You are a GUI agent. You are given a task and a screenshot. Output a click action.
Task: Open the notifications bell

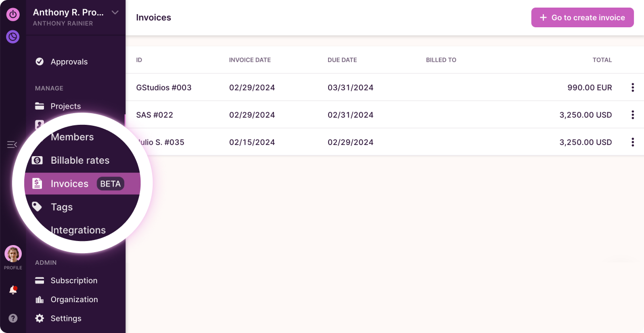tap(13, 290)
